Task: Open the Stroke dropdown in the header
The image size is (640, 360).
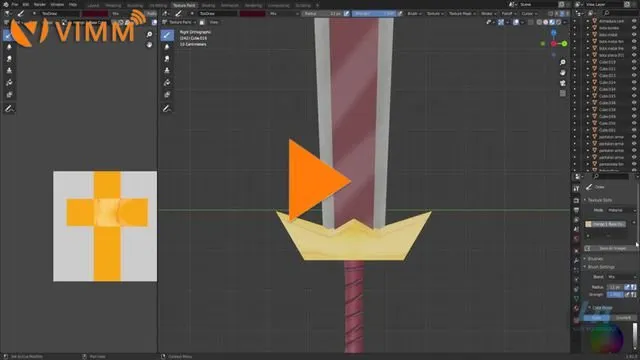Action: (489, 13)
